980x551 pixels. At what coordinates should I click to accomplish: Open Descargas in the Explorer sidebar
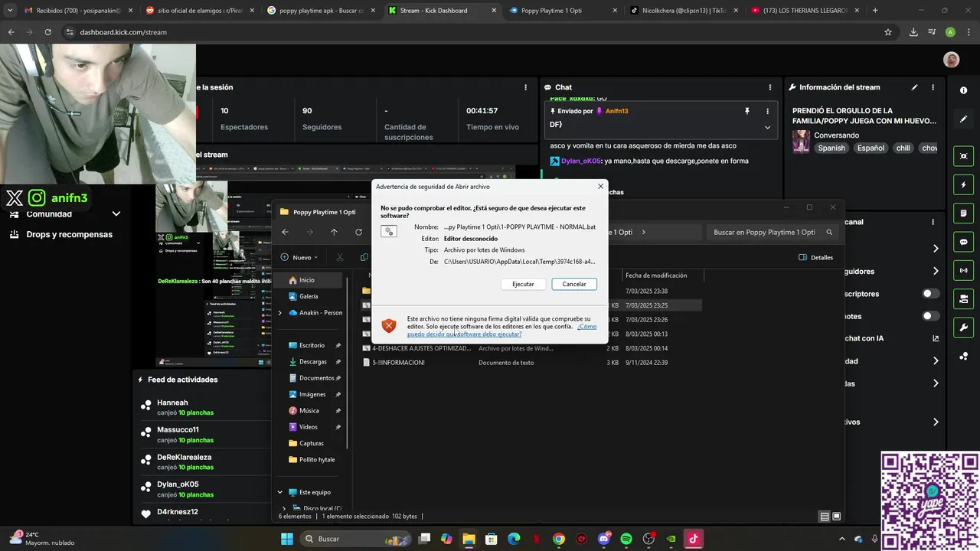point(312,361)
